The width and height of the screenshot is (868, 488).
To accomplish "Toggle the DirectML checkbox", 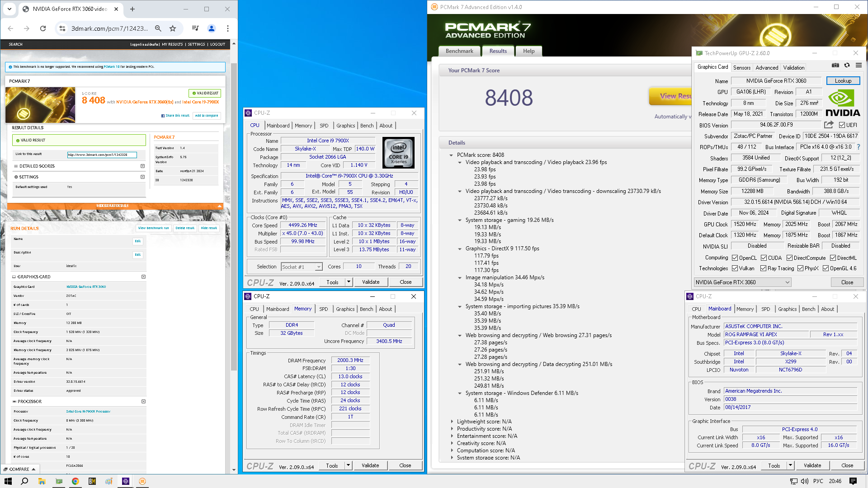I will point(833,258).
